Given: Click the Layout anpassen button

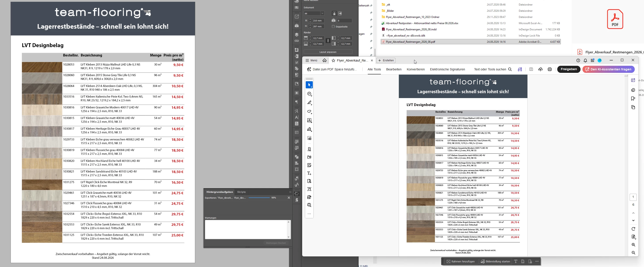Looking at the screenshot, I should [328, 52].
